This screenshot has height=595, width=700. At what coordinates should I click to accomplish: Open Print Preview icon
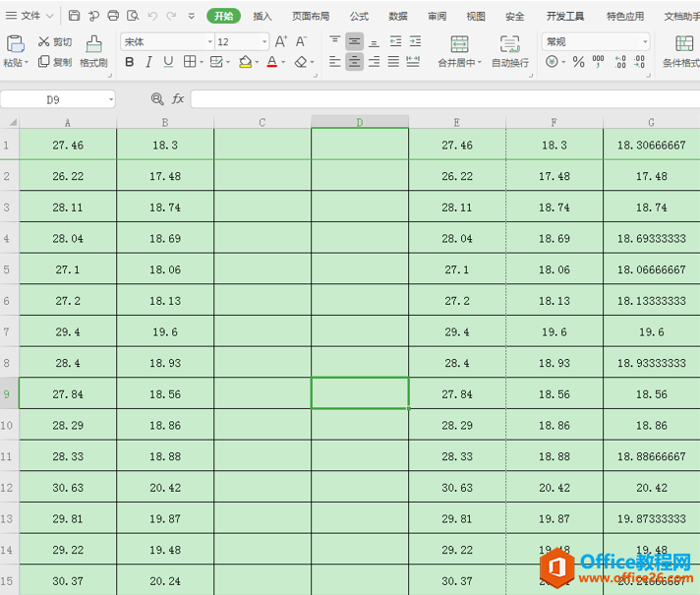tap(133, 16)
